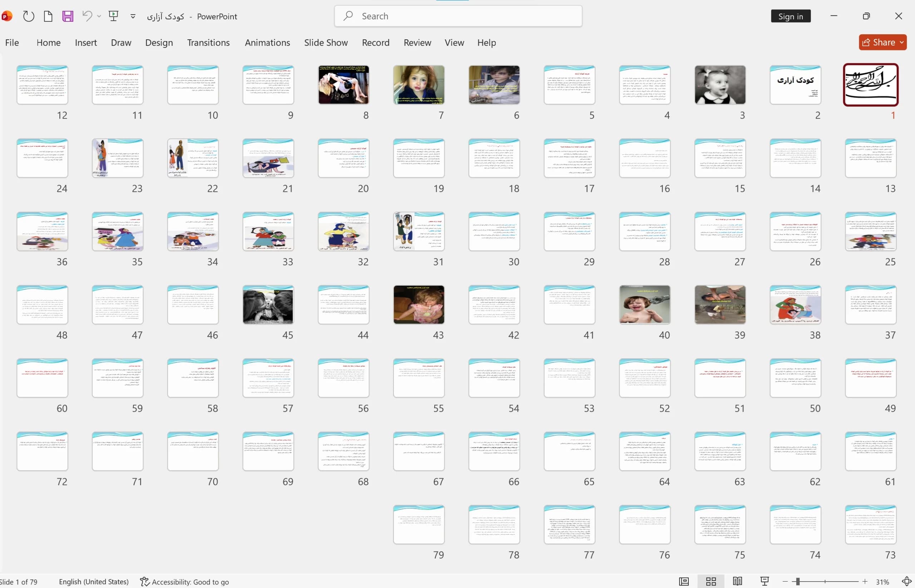Select slide 45 black-and-white photo thumbnail
The height and width of the screenshot is (588, 915).
(x=268, y=304)
